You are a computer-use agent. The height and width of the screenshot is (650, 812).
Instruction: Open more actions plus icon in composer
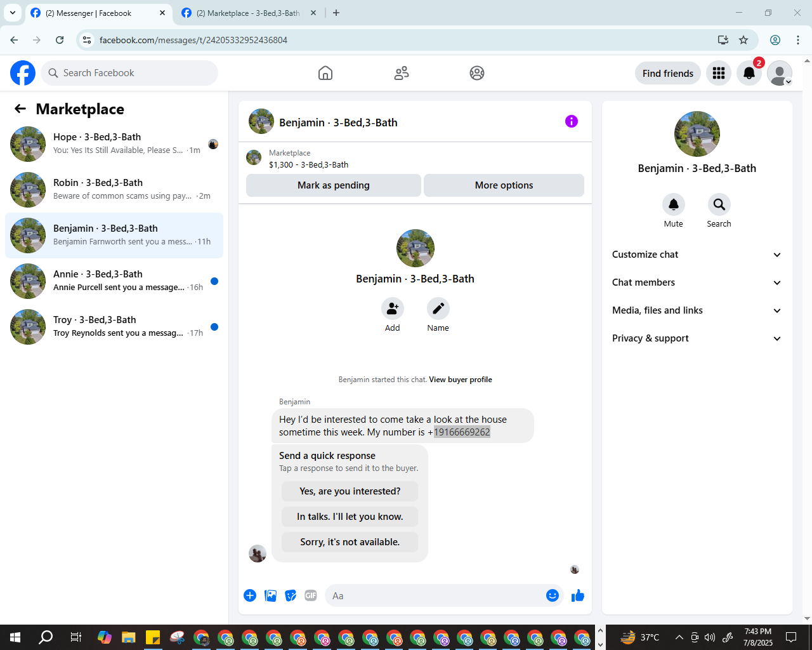[x=250, y=595]
